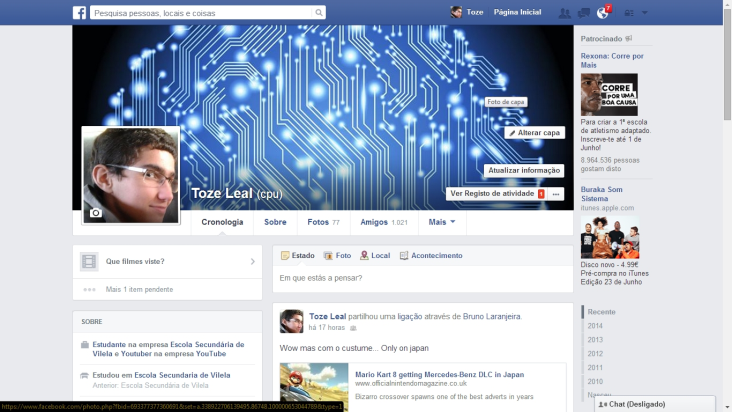Click the Bruno Laranjeira link
The height and width of the screenshot is (412, 732).
coord(492,317)
